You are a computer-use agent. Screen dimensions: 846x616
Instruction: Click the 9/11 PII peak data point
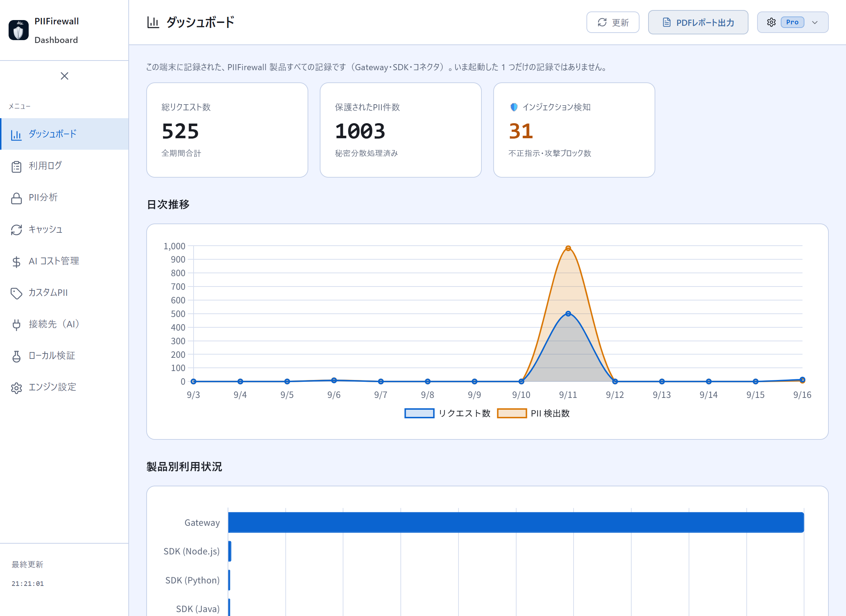click(x=568, y=248)
